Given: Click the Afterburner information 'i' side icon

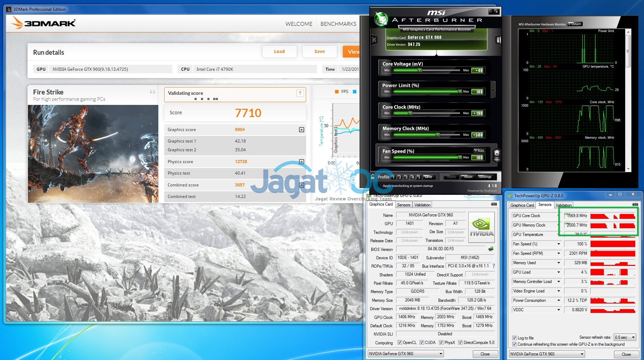Looking at the screenshot, I should point(498,40).
